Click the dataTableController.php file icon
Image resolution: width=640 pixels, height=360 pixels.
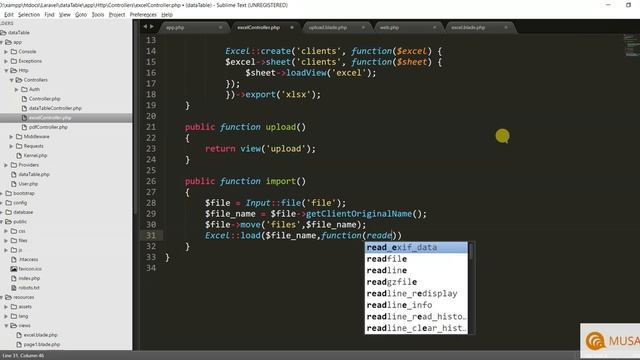pyautogui.click(x=24, y=108)
